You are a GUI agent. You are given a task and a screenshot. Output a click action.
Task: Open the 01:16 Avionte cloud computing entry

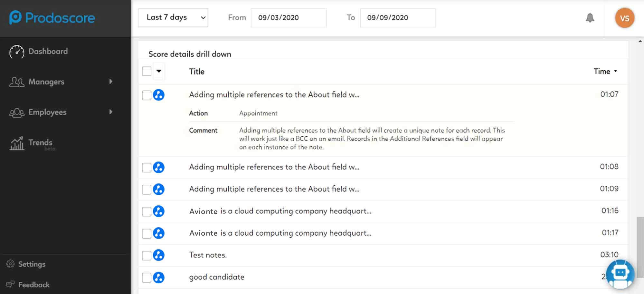tap(280, 211)
